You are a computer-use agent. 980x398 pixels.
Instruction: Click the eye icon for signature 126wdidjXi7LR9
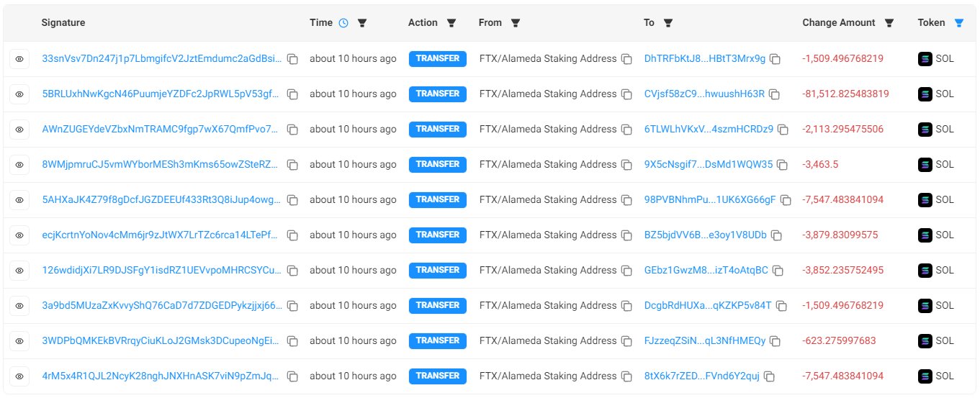pyautogui.click(x=19, y=271)
